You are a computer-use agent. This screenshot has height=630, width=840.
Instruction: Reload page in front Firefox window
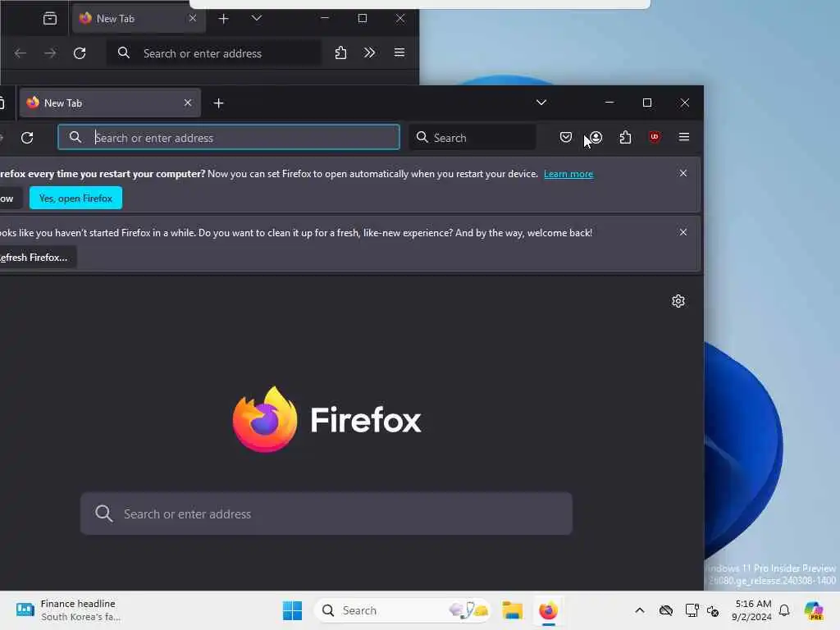click(27, 138)
